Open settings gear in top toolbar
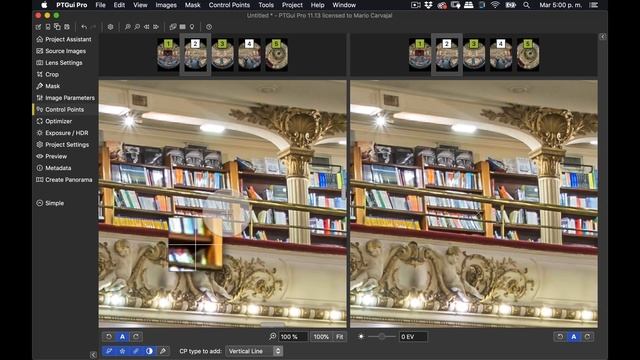Screen dimensions: 640x360 [110, 27]
